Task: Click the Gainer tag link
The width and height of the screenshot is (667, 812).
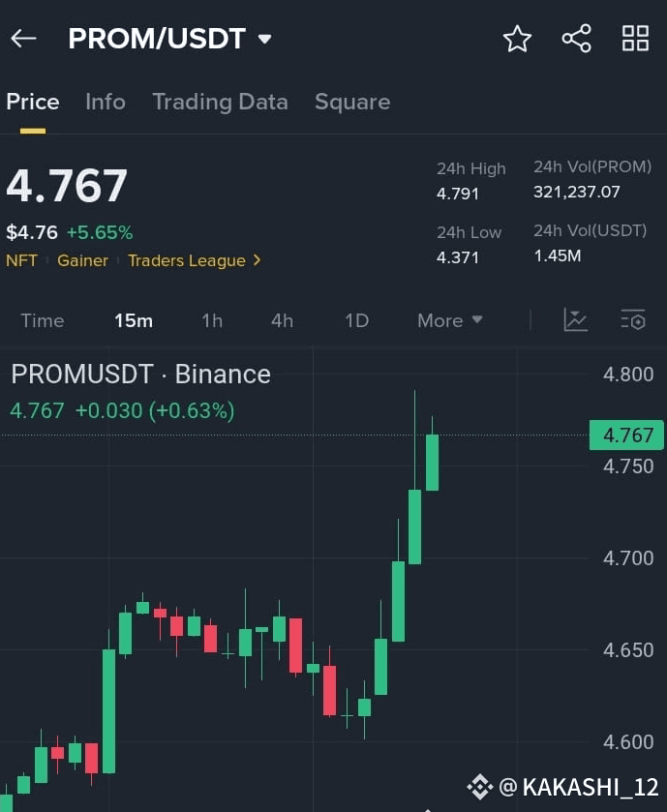Action: (x=83, y=260)
